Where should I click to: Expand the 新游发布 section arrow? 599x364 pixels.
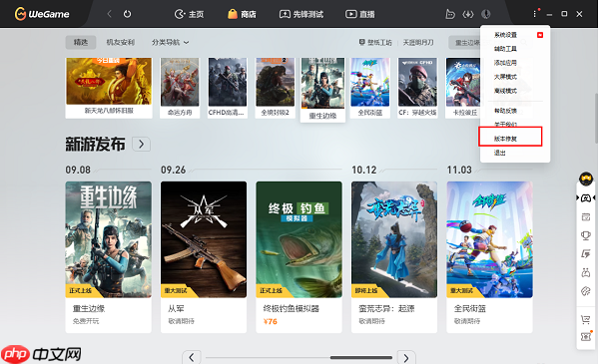point(142,145)
